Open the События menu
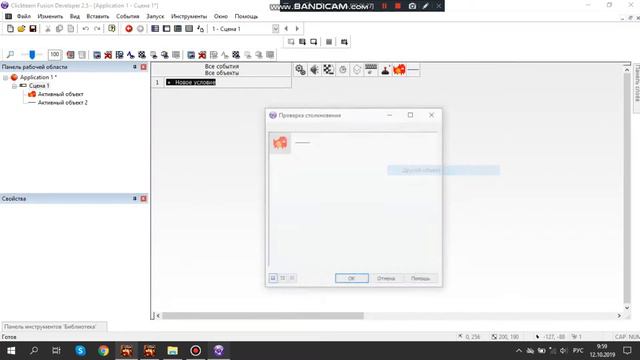Viewport: 640px width, 360px height. click(128, 16)
